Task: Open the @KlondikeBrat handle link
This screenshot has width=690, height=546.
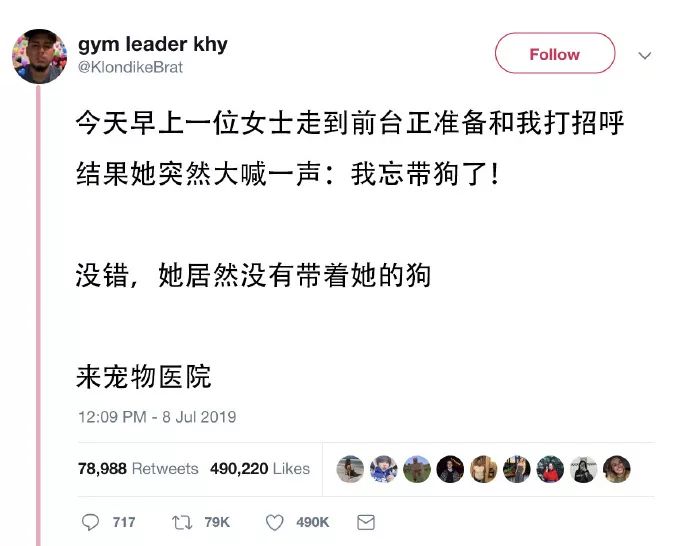Action: coord(130,67)
